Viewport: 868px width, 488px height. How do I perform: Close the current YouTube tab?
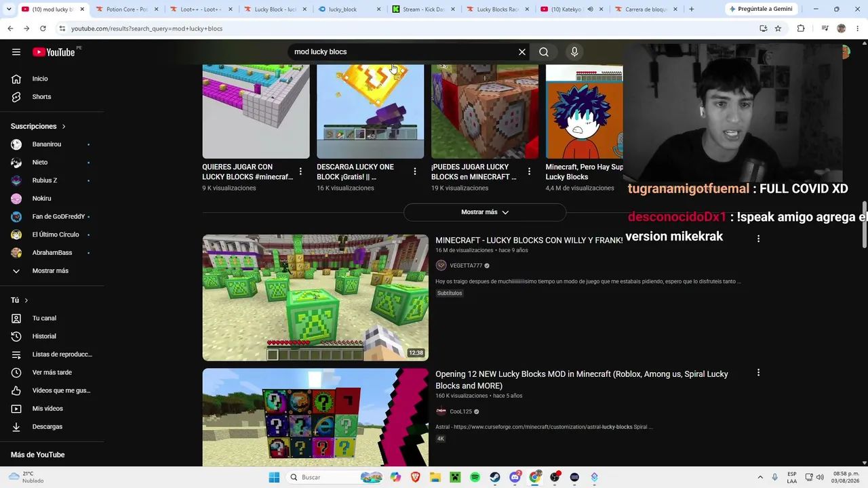click(x=82, y=9)
